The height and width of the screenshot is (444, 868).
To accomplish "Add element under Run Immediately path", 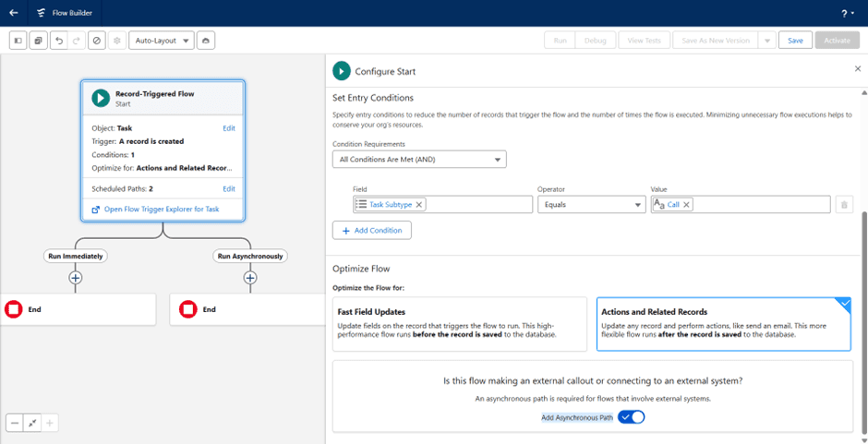I will click(76, 277).
